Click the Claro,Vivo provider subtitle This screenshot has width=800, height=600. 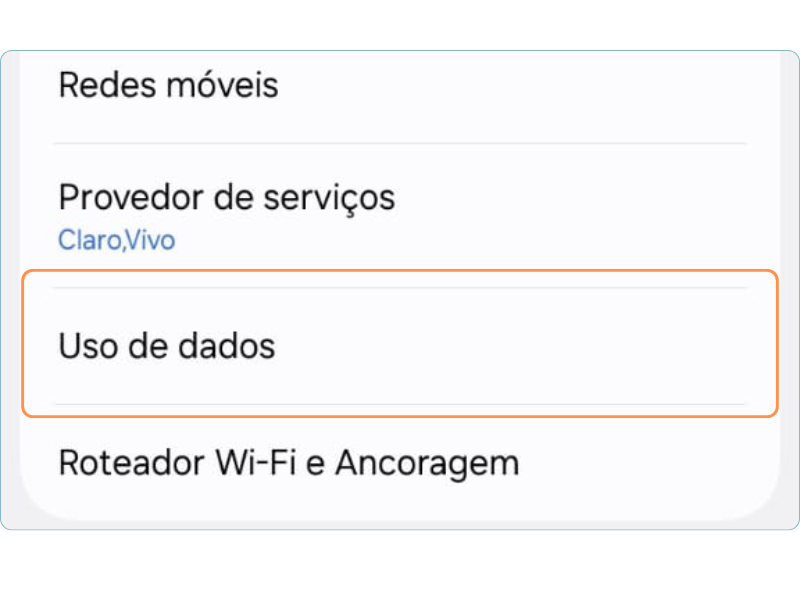point(116,241)
